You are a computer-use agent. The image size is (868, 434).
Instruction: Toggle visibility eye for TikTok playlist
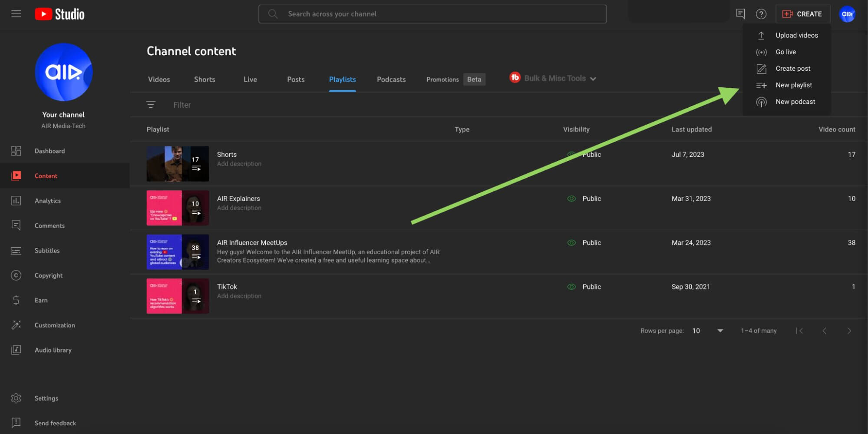pos(571,287)
